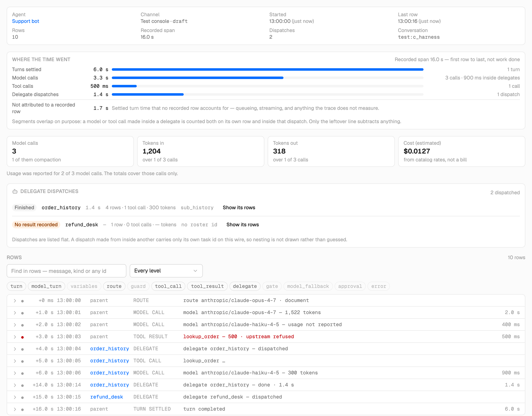532x416 pixels.
Task: Toggle the tool_call filter chip
Action: click(x=168, y=286)
